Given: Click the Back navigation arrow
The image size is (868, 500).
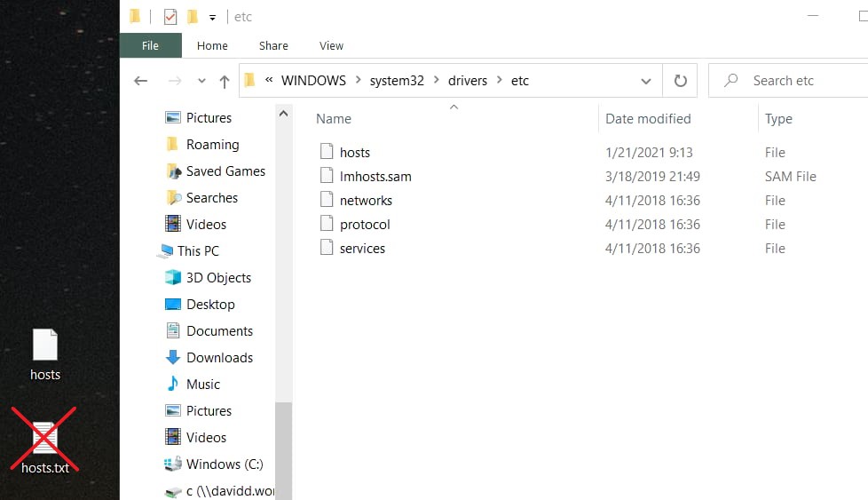Looking at the screenshot, I should pos(140,81).
